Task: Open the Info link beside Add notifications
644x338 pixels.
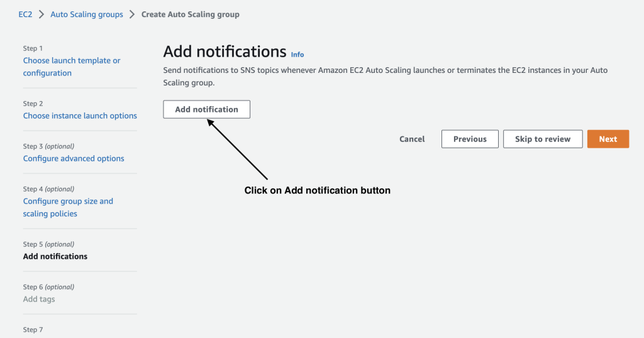Action: click(297, 55)
